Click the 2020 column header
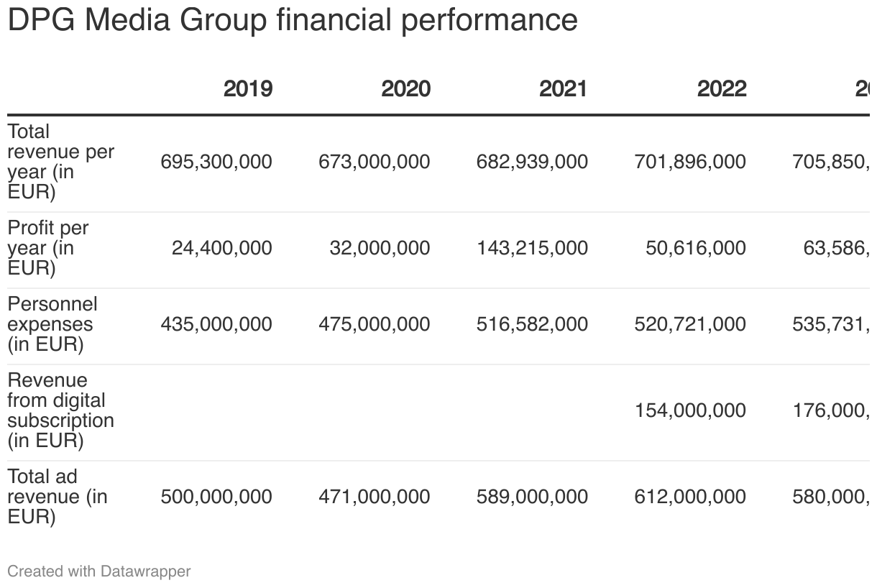Screen dimensions: 877x588 pos(405,89)
